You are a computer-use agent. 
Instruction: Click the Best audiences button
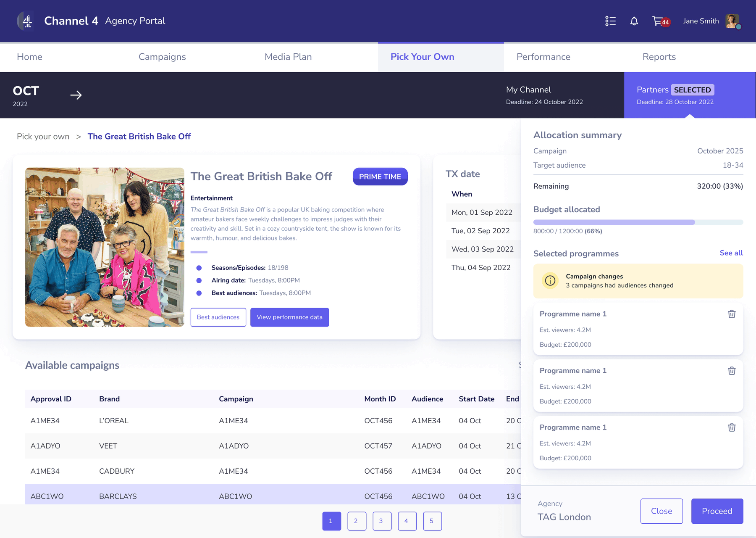[x=218, y=317]
